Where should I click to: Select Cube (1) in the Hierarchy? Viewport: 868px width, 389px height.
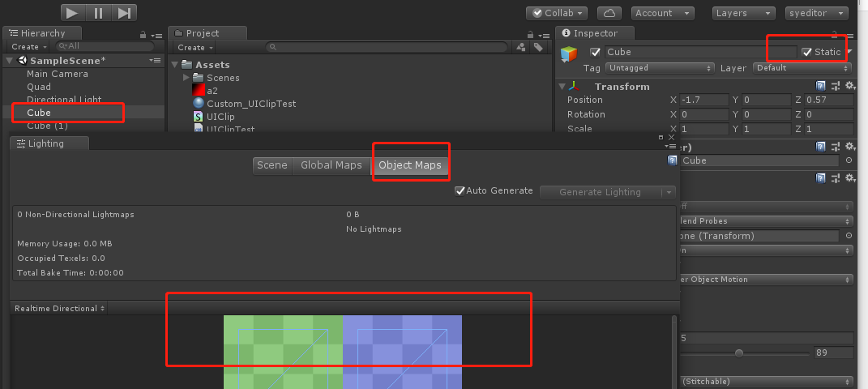[x=48, y=126]
